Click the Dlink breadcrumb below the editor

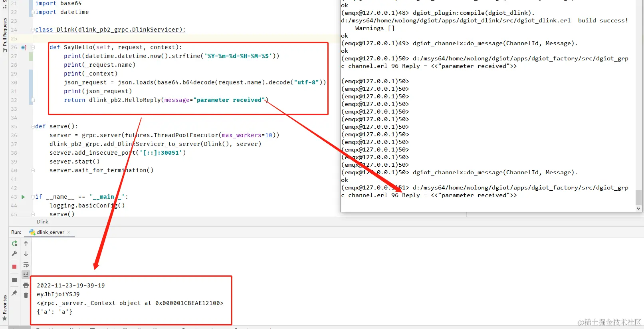pos(43,222)
